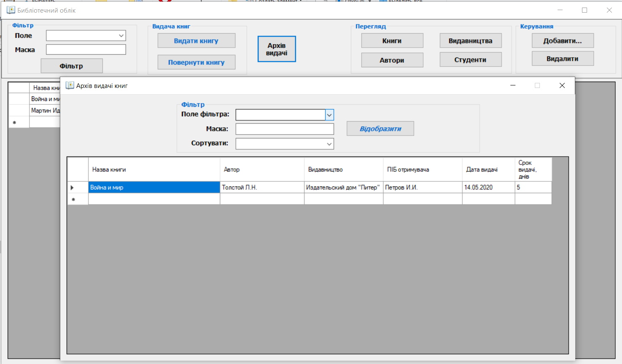Viewport: 622px width, 364px height.
Task: Show the Автори view
Action: (392, 60)
